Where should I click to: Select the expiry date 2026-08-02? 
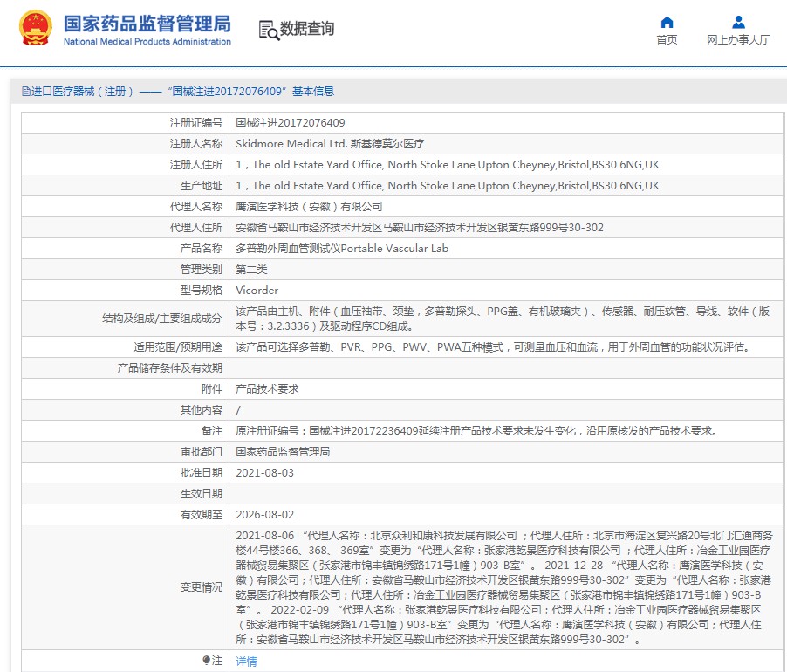pos(264,515)
